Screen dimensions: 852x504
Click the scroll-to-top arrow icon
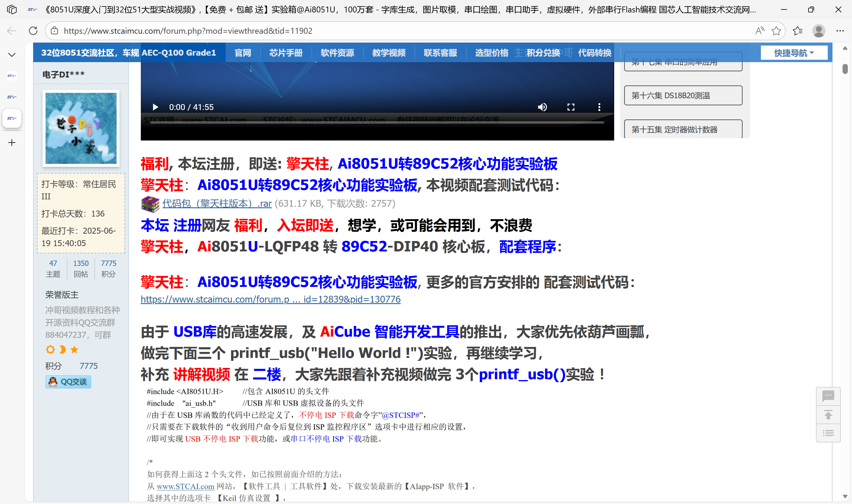pyautogui.click(x=828, y=415)
